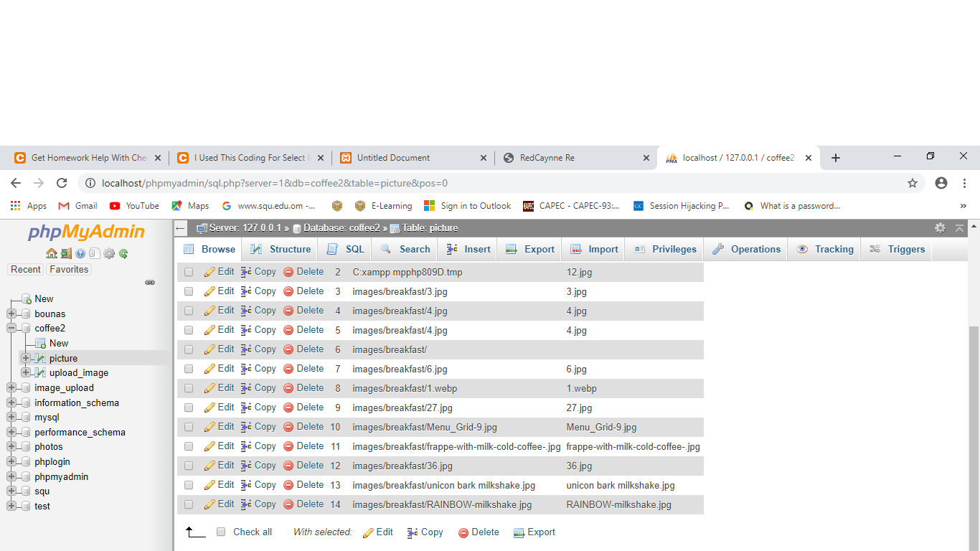Expand the image_upload database node
This screenshot has width=980, height=551.
[x=11, y=388]
